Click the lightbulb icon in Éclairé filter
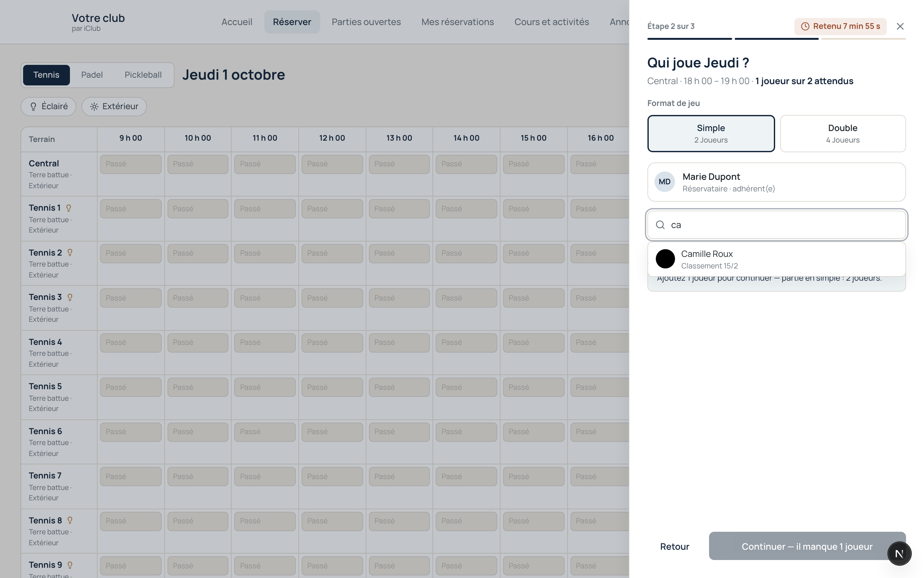This screenshot has height=578, width=924. (x=33, y=107)
